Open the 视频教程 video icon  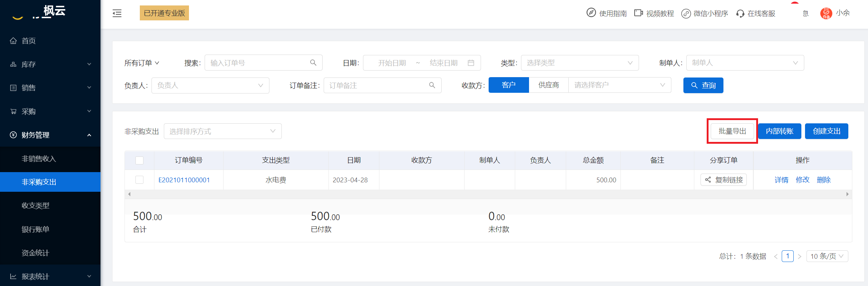tap(639, 13)
